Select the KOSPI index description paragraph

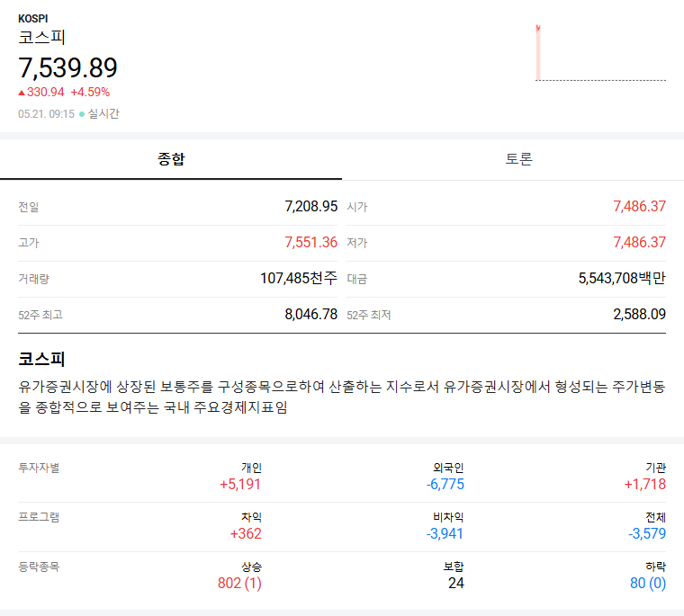[342, 397]
